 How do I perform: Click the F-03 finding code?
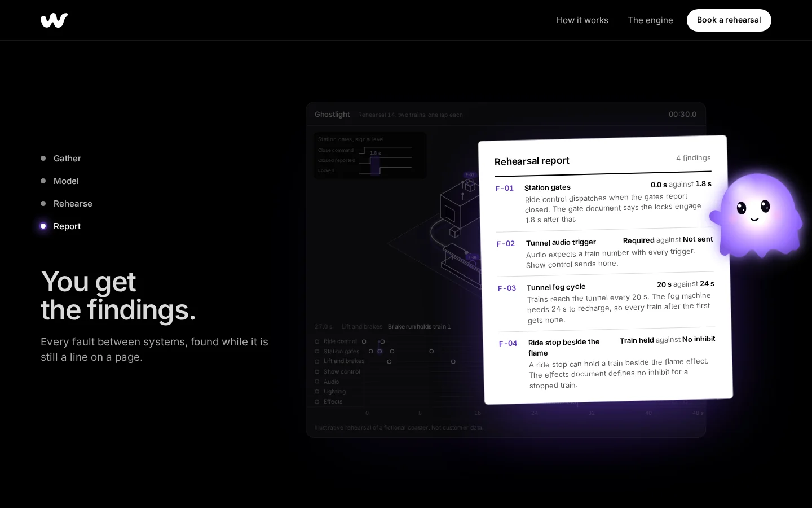tap(507, 288)
